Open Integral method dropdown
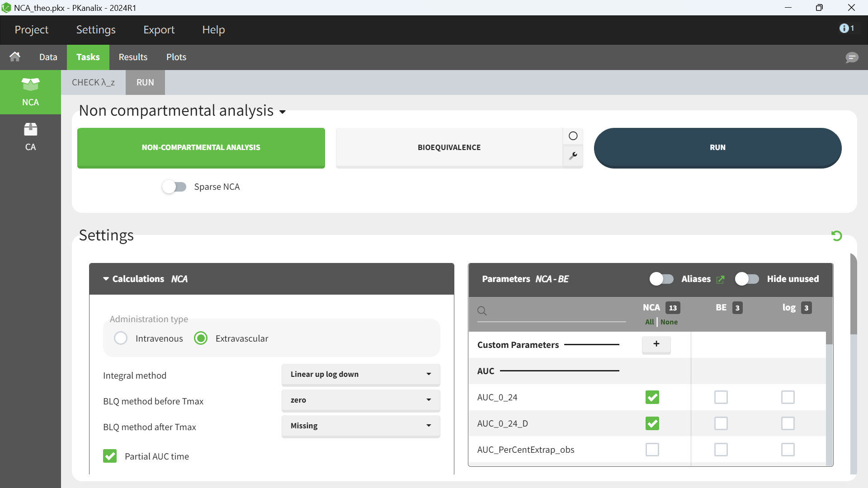This screenshot has height=488, width=868. pyautogui.click(x=360, y=374)
